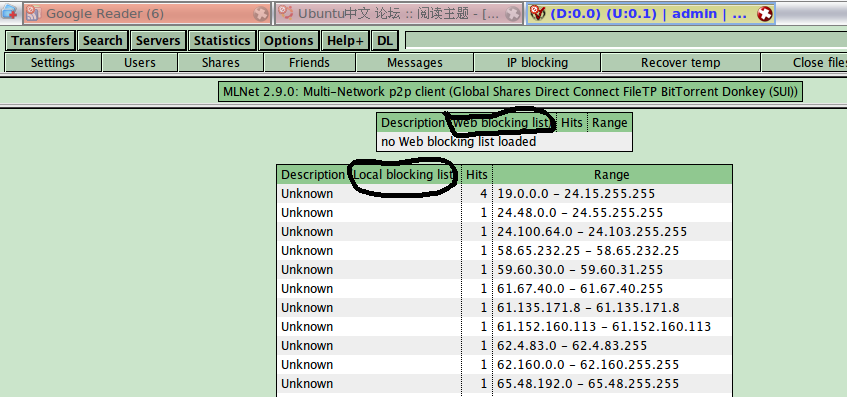Image resolution: width=847 pixels, height=397 pixels.
Task: Click Unknown in the 24.48.0.0 row
Action: click(307, 212)
